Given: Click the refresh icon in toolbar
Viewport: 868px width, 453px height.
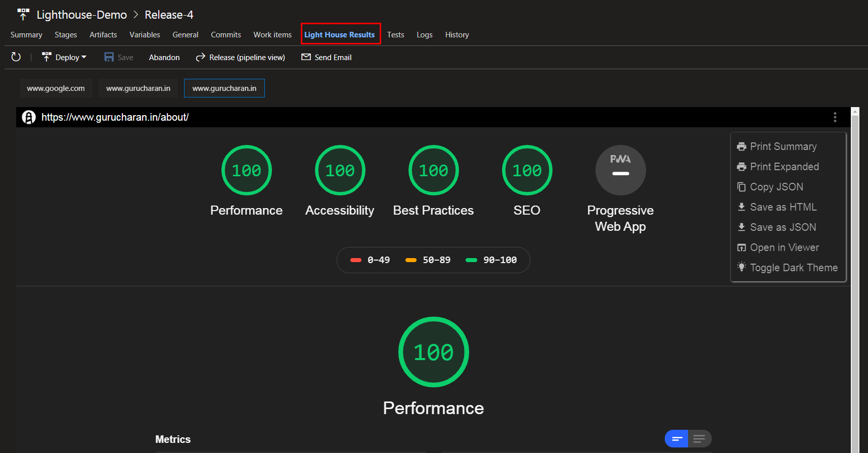Looking at the screenshot, I should point(16,57).
